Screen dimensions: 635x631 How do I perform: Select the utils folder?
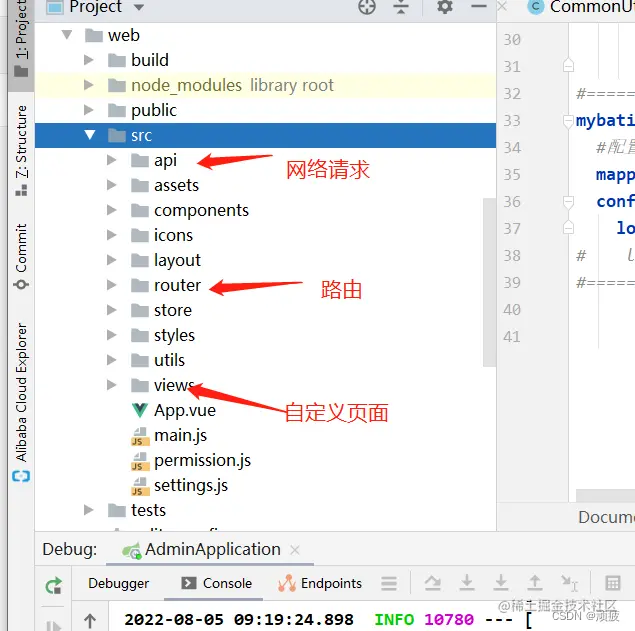169,360
